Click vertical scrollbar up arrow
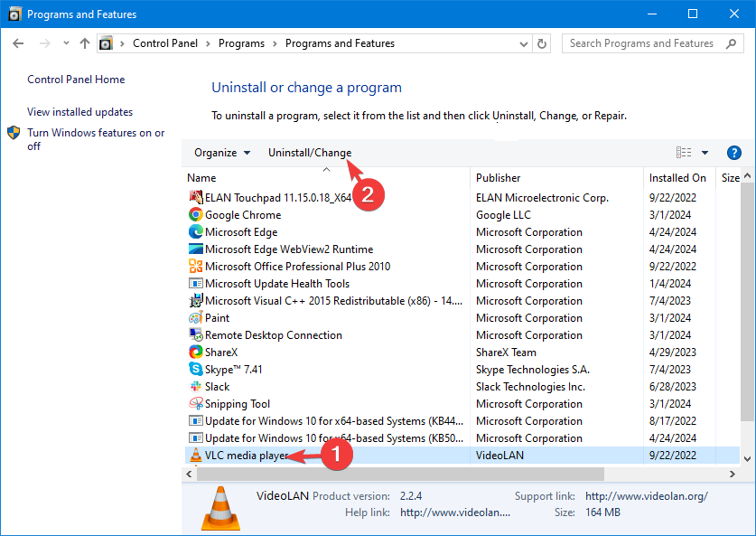The image size is (756, 536). pyautogui.click(x=747, y=175)
